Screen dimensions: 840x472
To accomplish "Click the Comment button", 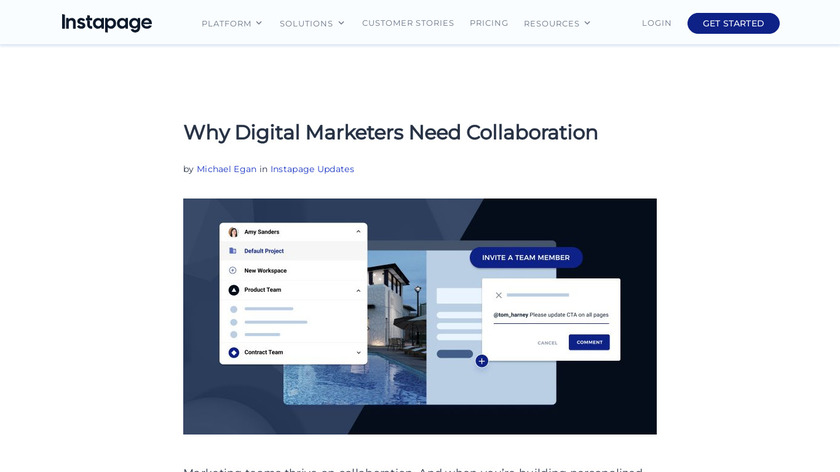I will 589,342.
